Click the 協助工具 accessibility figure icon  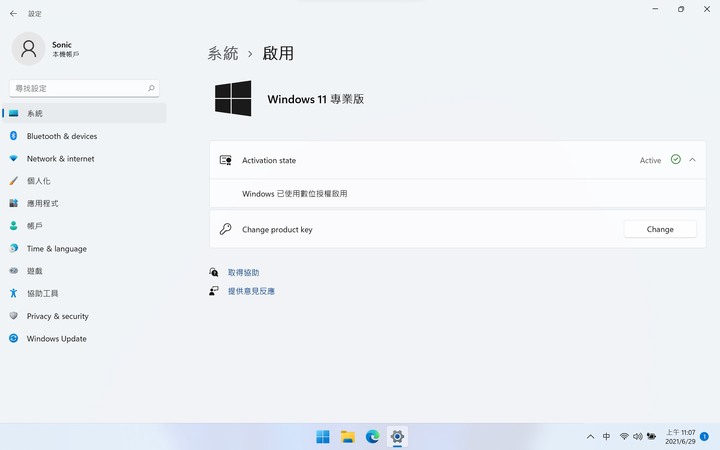click(13, 293)
